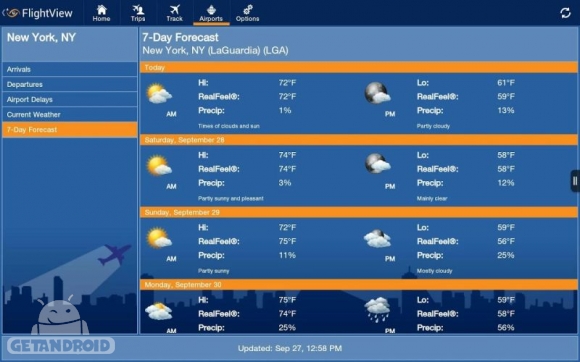Click 'Partly sunny and pleasant' description

[x=231, y=199]
